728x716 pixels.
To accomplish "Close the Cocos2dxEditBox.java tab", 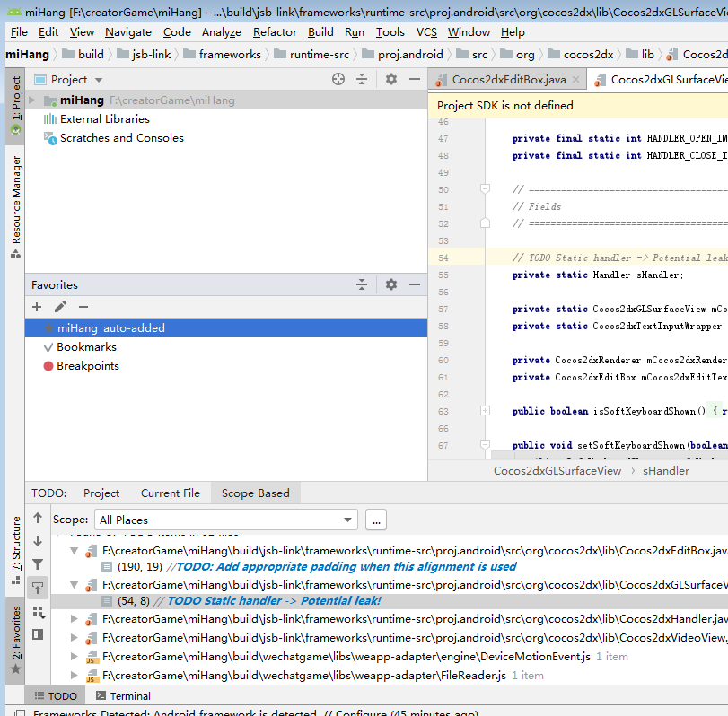I will point(575,79).
